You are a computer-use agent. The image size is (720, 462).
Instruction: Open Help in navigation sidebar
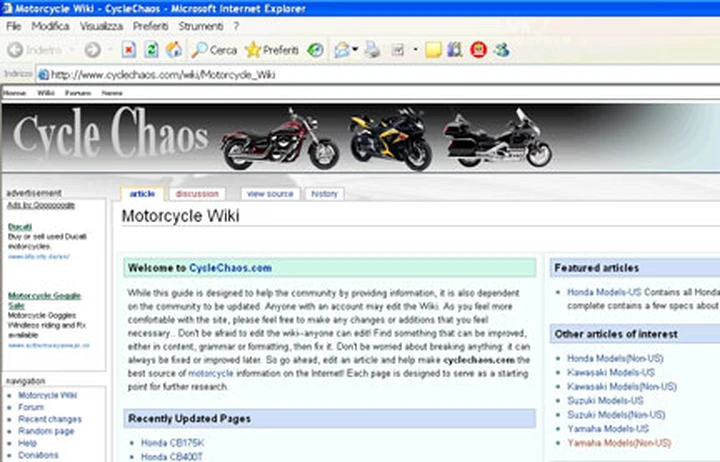27,443
